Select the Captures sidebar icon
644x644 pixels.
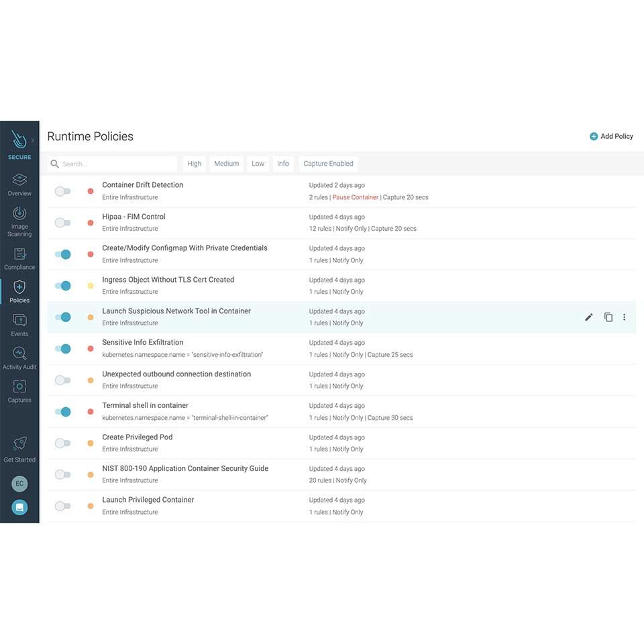(19, 389)
